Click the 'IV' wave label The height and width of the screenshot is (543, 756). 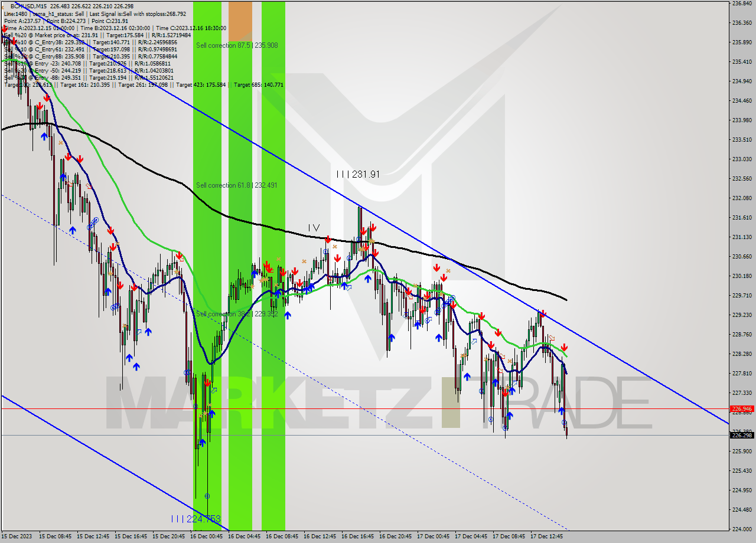click(314, 227)
